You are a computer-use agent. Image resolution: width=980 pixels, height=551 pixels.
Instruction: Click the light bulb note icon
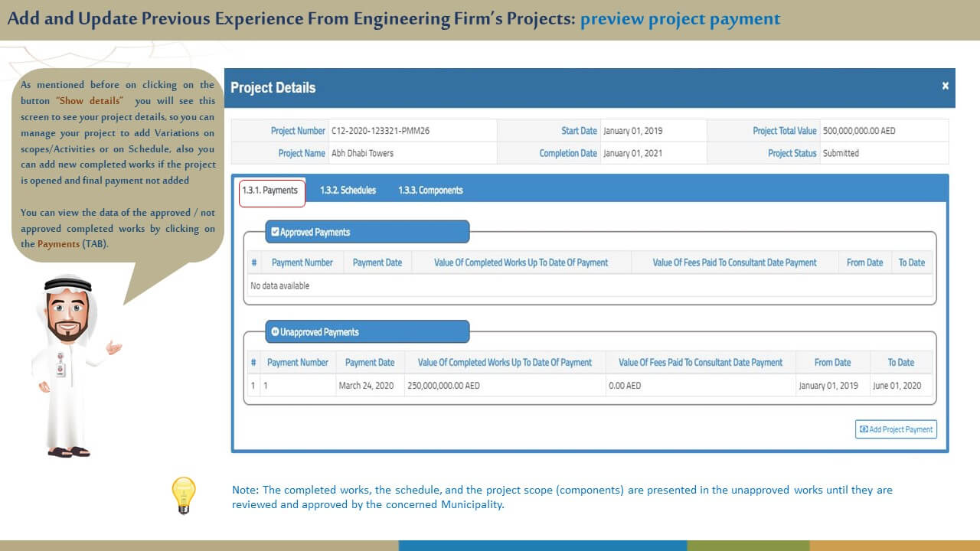click(x=184, y=494)
